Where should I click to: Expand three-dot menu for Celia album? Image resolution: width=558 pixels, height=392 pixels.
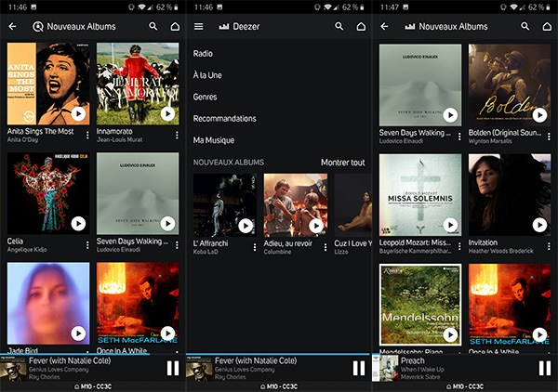[x=87, y=245]
